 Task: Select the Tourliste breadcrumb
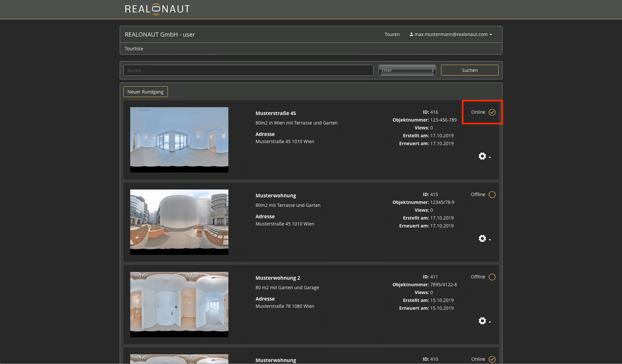[x=134, y=49]
